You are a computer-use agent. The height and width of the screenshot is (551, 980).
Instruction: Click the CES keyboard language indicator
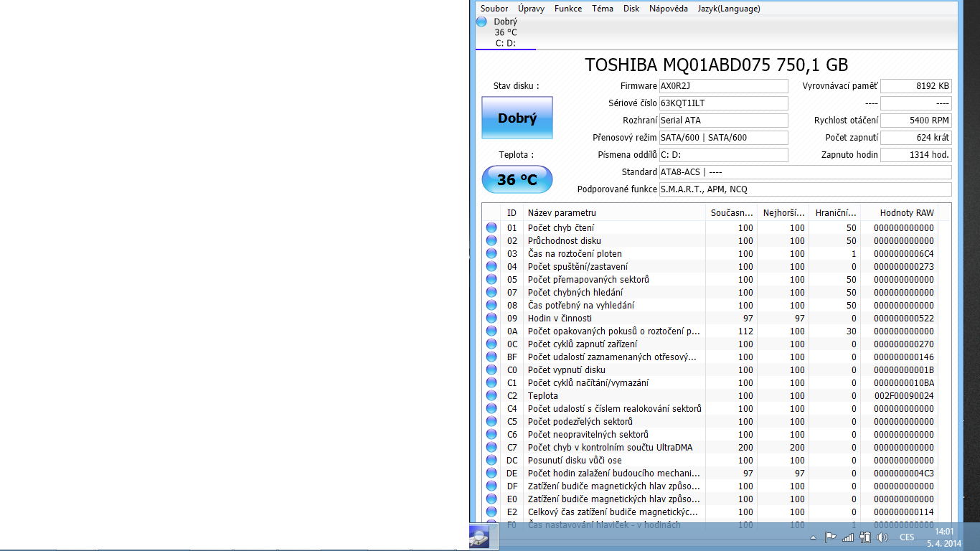point(907,537)
